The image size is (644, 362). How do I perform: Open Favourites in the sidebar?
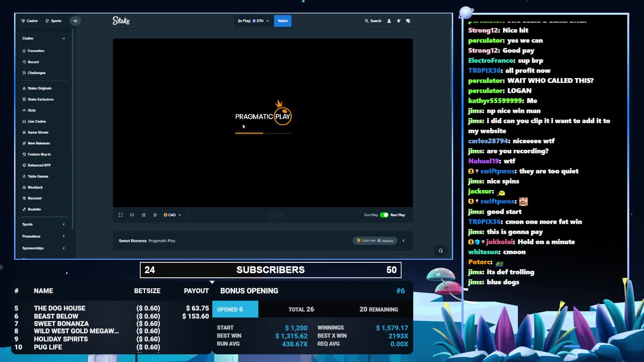pos(36,51)
